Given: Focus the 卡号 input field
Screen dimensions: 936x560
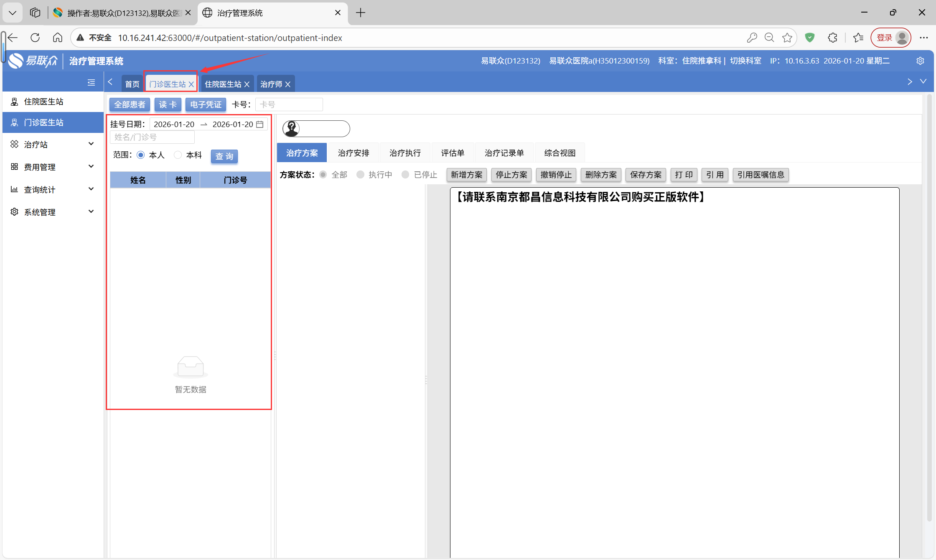Looking at the screenshot, I should point(289,104).
